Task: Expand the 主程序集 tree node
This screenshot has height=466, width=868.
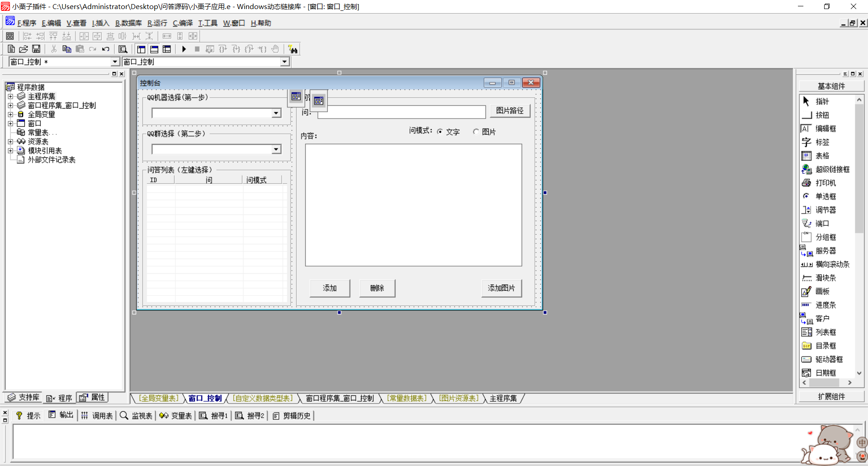Action: click(10, 96)
